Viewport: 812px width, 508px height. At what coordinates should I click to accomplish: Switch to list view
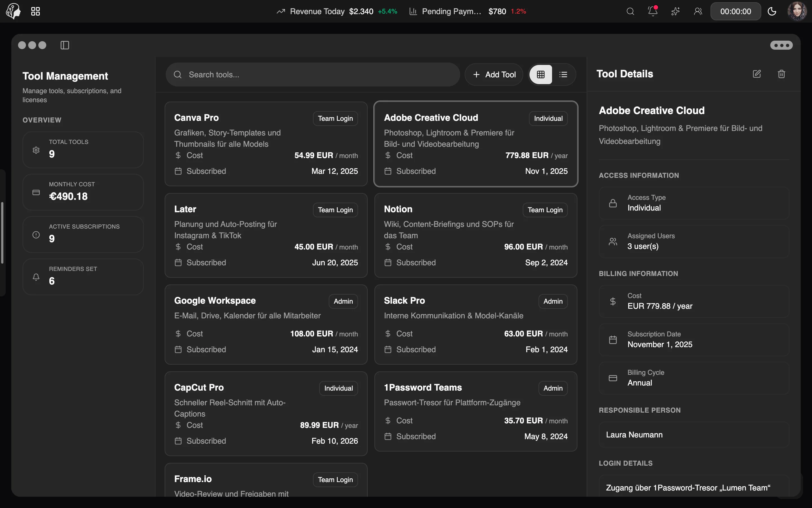pyautogui.click(x=563, y=75)
